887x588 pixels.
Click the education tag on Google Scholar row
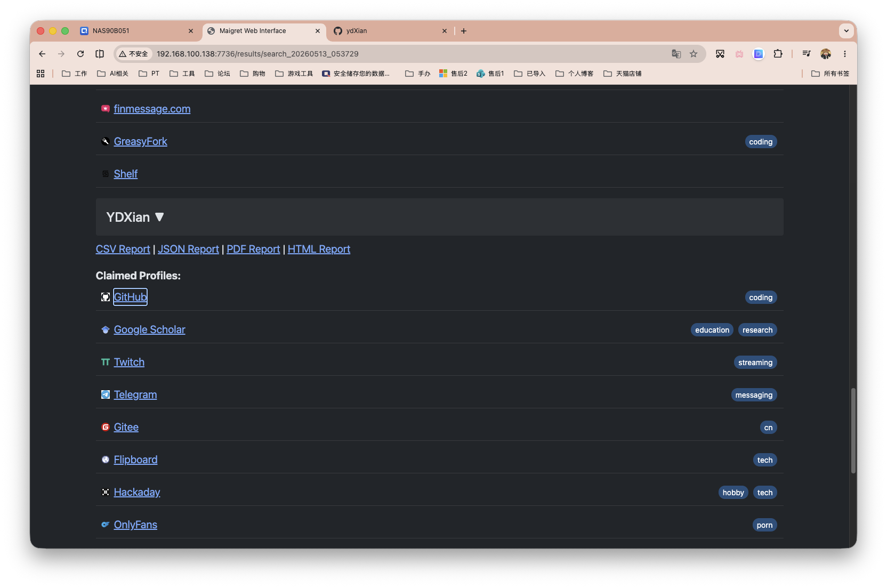coord(712,330)
